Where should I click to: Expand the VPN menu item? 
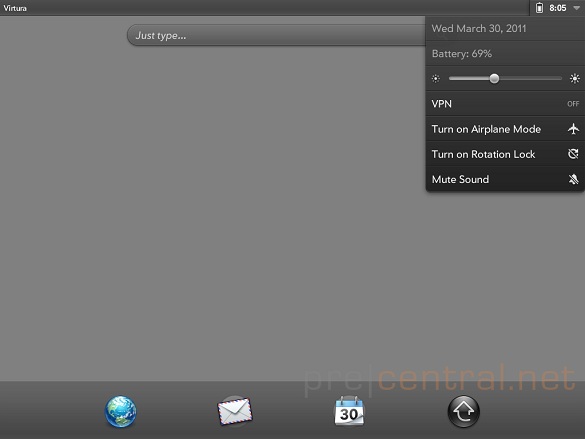(x=505, y=104)
